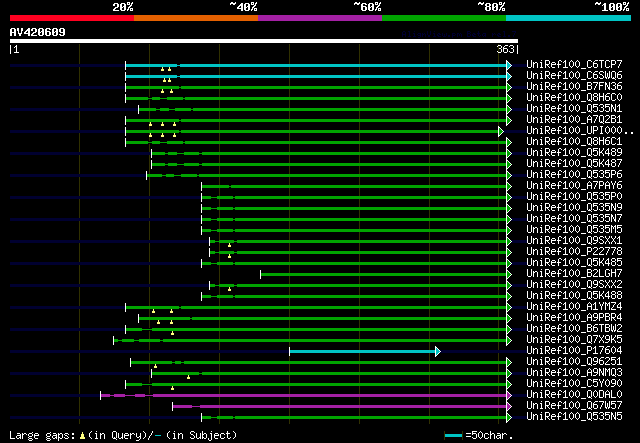The width and height of the screenshot is (640, 443).
Task: Click the purple arrowhead ending Q0DAL0 alignment
Action: 509,396
